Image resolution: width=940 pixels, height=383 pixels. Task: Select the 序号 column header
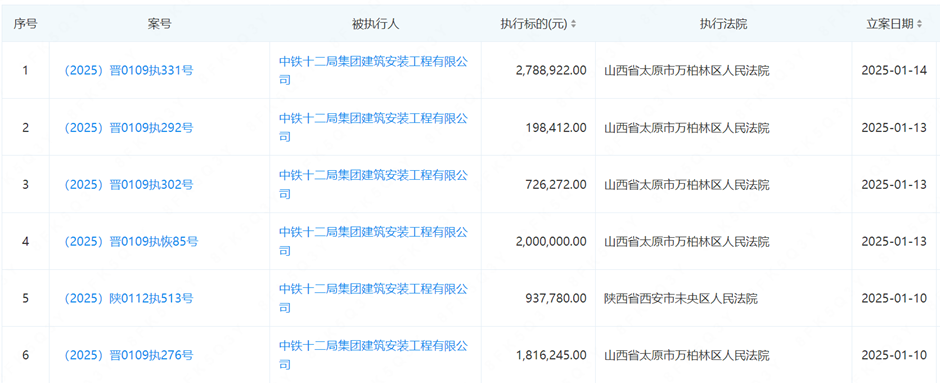point(25,24)
